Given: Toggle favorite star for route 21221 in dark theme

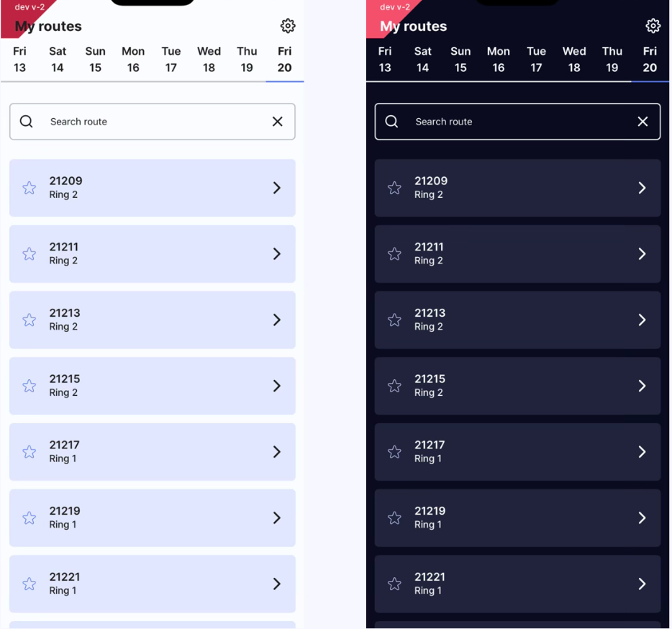Looking at the screenshot, I should 394,584.
